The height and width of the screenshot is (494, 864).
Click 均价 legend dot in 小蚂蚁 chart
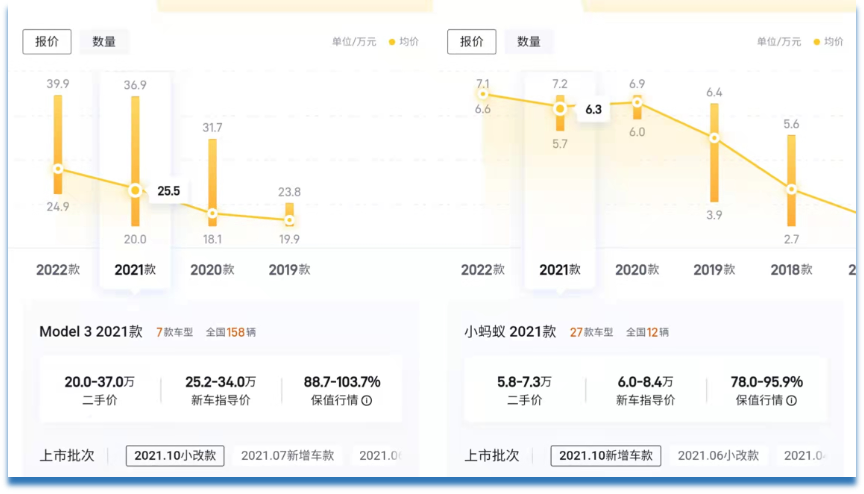(x=817, y=42)
